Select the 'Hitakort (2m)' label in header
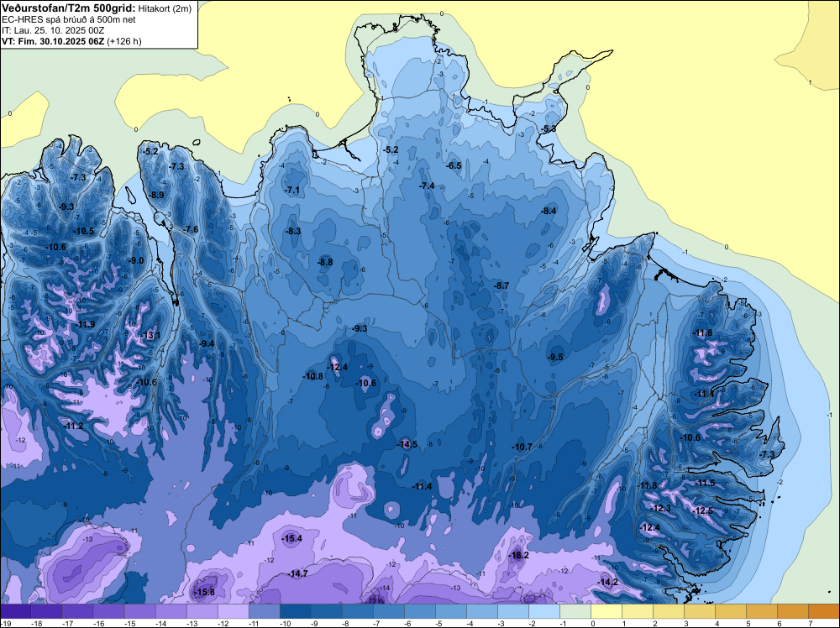This screenshot has width=840, height=628. pyautogui.click(x=165, y=8)
